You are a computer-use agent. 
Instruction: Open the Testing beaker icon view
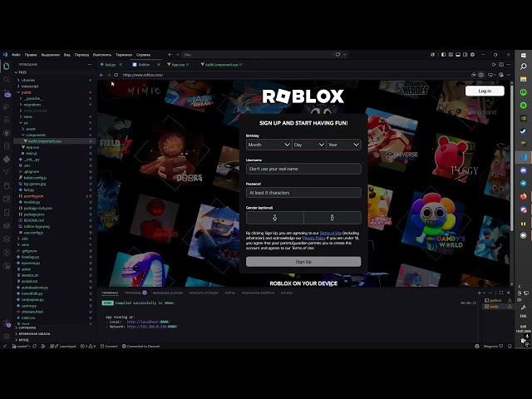(x=7, y=120)
